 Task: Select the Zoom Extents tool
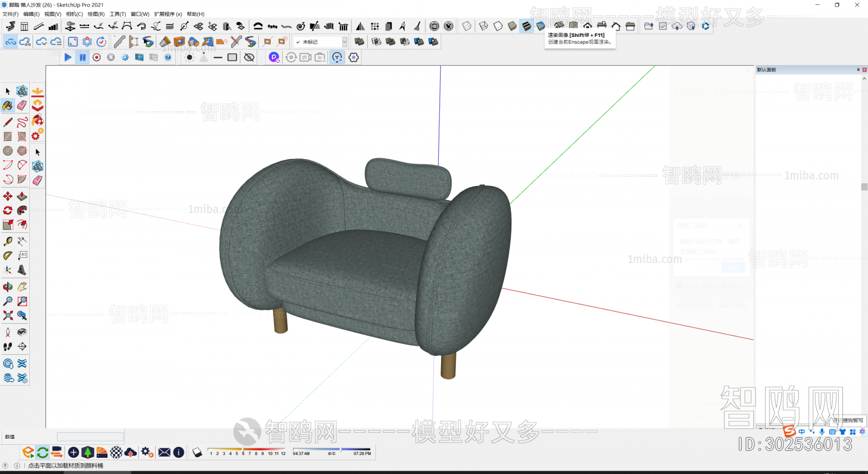tap(8, 315)
